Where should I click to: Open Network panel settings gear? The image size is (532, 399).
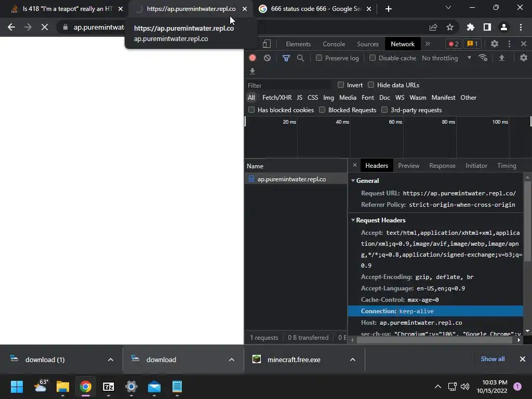click(524, 58)
